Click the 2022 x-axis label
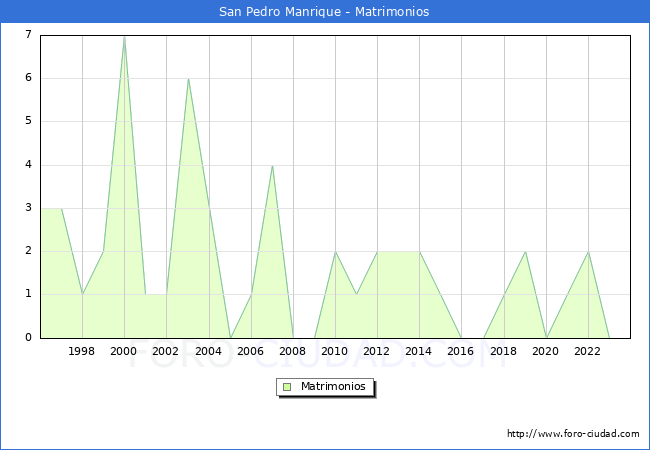This screenshot has height=450, width=650. coord(587,351)
